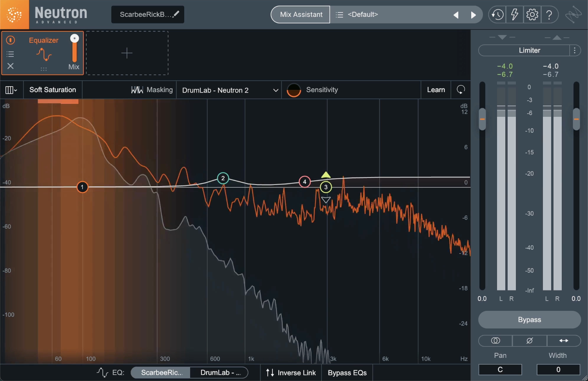Select EQ node 2
The image size is (588, 381).
click(223, 178)
